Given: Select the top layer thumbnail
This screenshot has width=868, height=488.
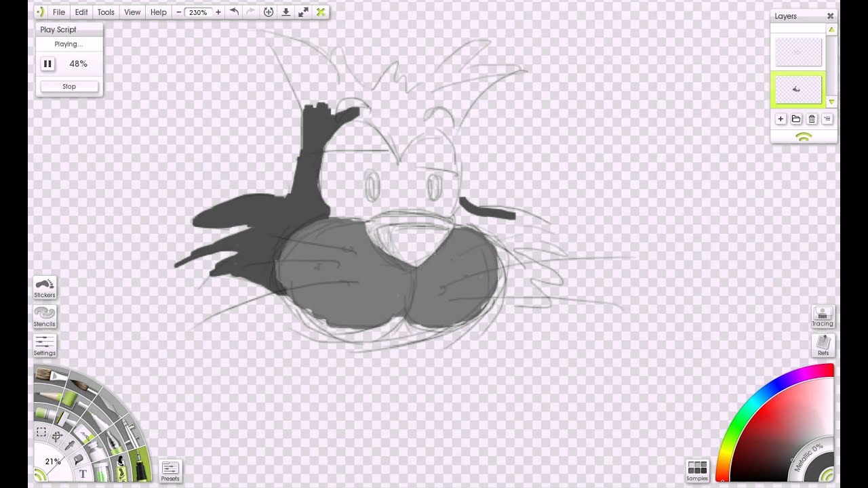Looking at the screenshot, I should click(x=798, y=52).
